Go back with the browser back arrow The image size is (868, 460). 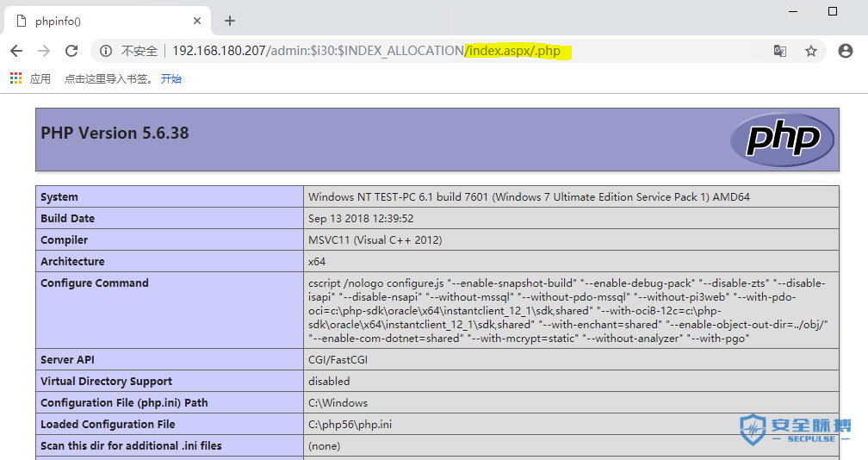pos(16,51)
